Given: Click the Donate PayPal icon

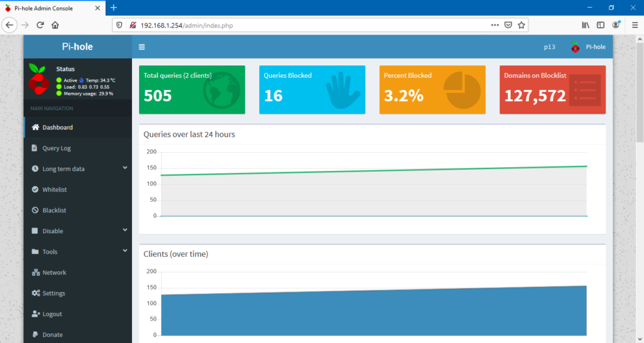Looking at the screenshot, I should tap(36, 335).
